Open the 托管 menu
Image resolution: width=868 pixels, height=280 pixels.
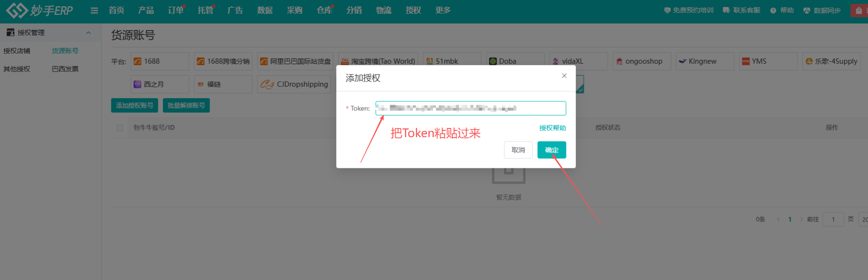(205, 10)
